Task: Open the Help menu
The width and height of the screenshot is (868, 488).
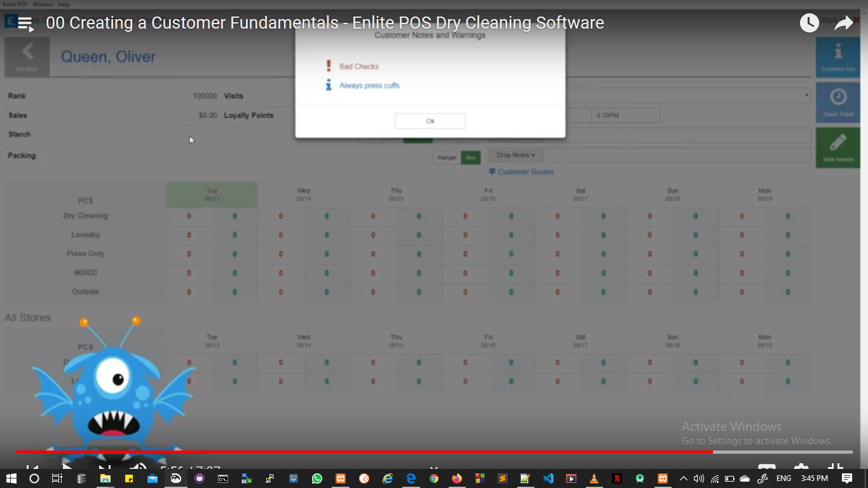Action: [64, 4]
